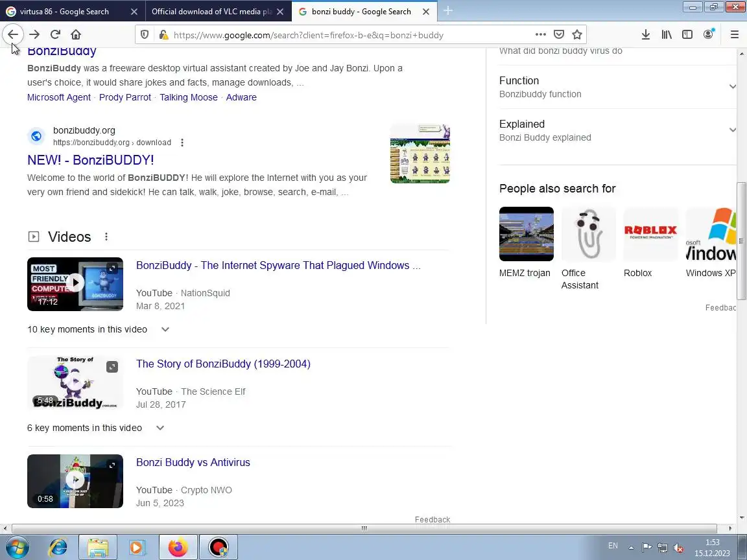Open page actions three-dot menu in address bar

coord(540,34)
